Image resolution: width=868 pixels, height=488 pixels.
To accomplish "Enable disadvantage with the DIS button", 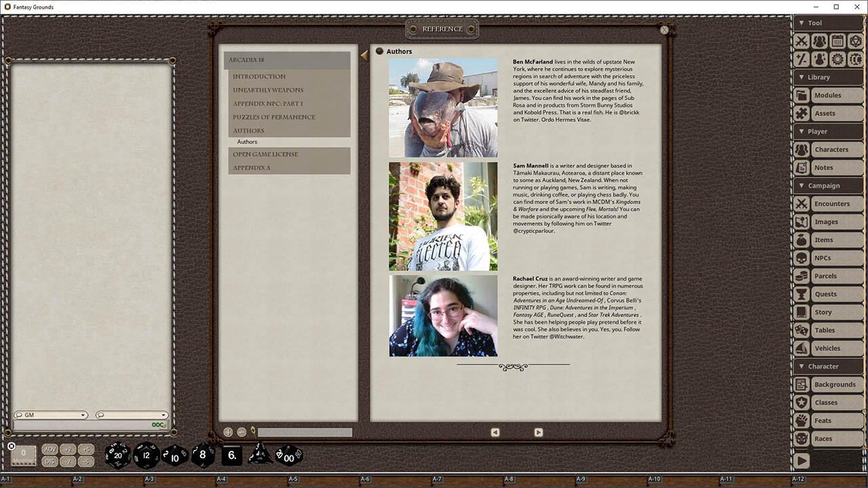I will click(50, 460).
